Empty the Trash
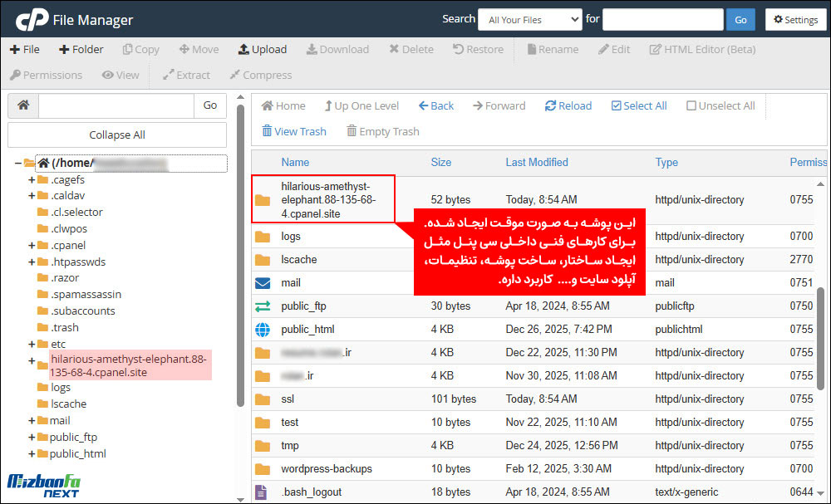 [x=382, y=131]
